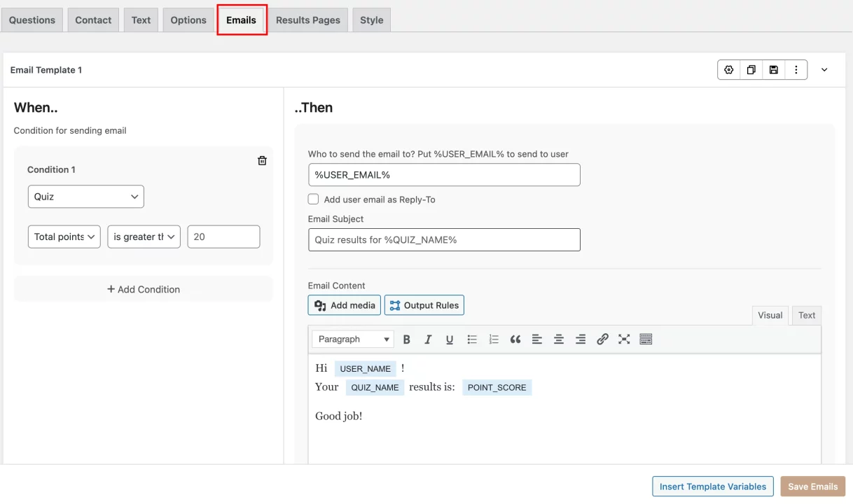Toggle bold formatting in the email editor
853x504 pixels.
click(x=407, y=339)
